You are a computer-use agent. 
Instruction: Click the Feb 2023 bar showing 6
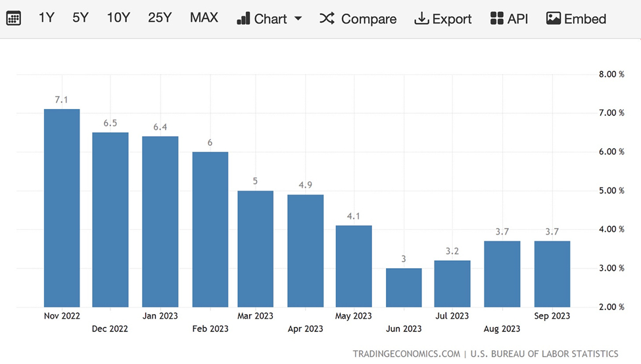[x=210, y=229]
